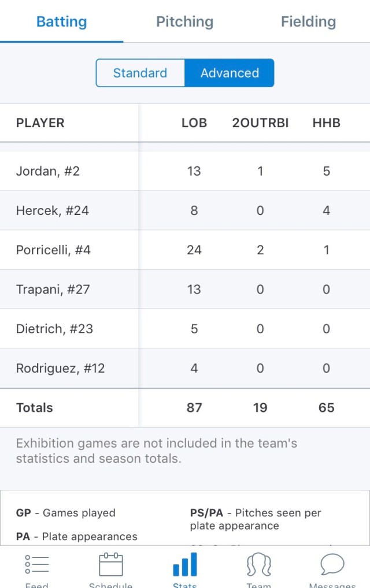Screen dimensions: 370x588
Task: Select the Advanced stats toggle
Action: click(230, 73)
